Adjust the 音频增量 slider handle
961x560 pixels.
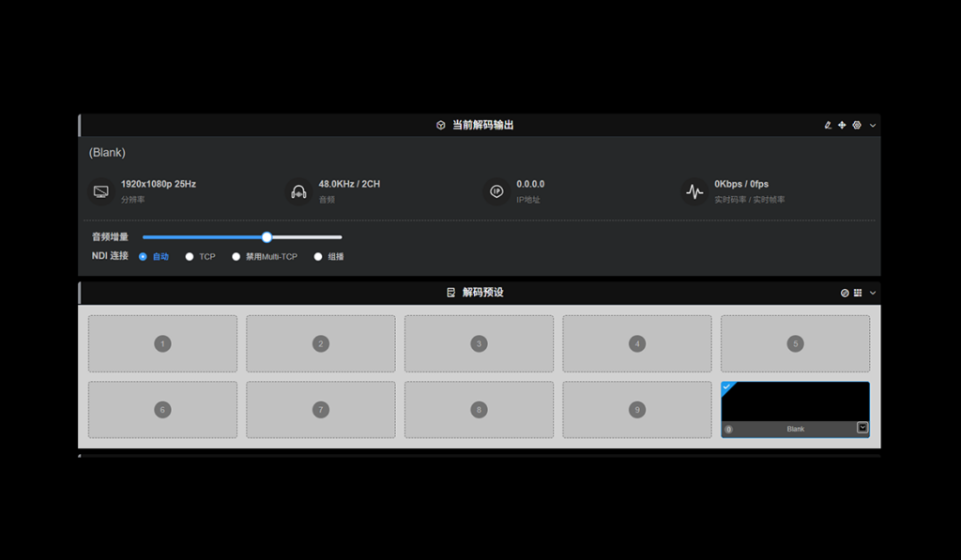click(x=267, y=237)
